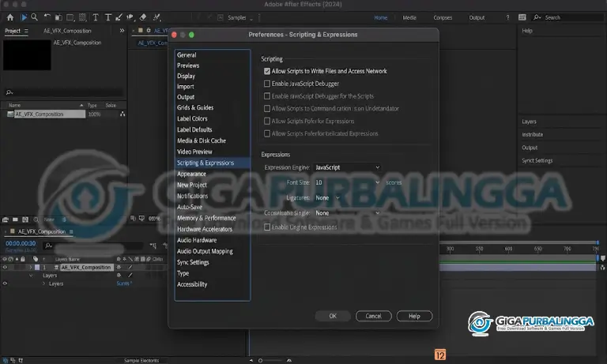
Task: Uncheck Allow Scripts to Write Files checkbox
Action: [x=267, y=71]
